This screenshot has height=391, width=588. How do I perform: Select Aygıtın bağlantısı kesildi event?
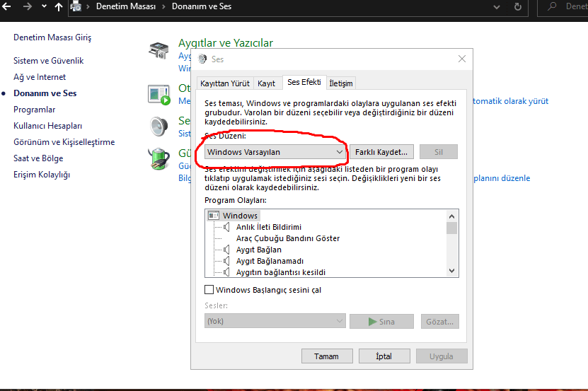pos(280,272)
